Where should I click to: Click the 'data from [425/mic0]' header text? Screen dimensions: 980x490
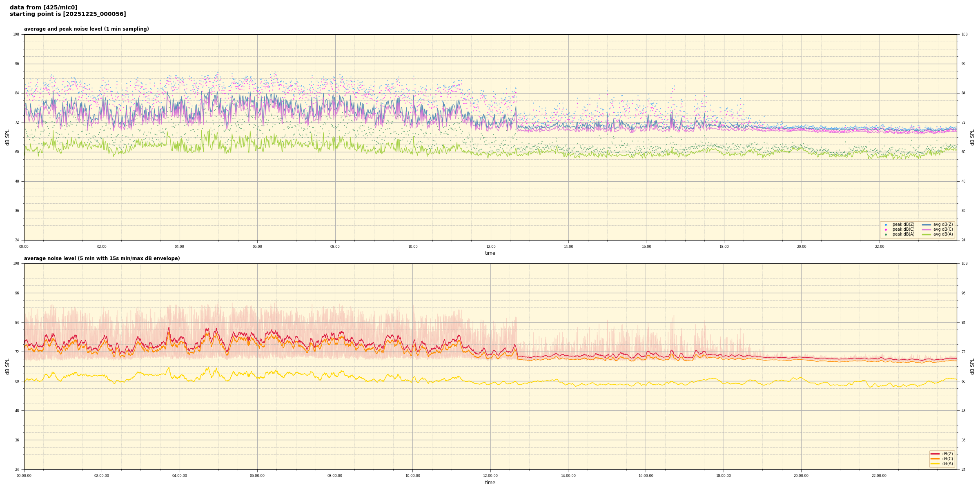(x=43, y=7)
